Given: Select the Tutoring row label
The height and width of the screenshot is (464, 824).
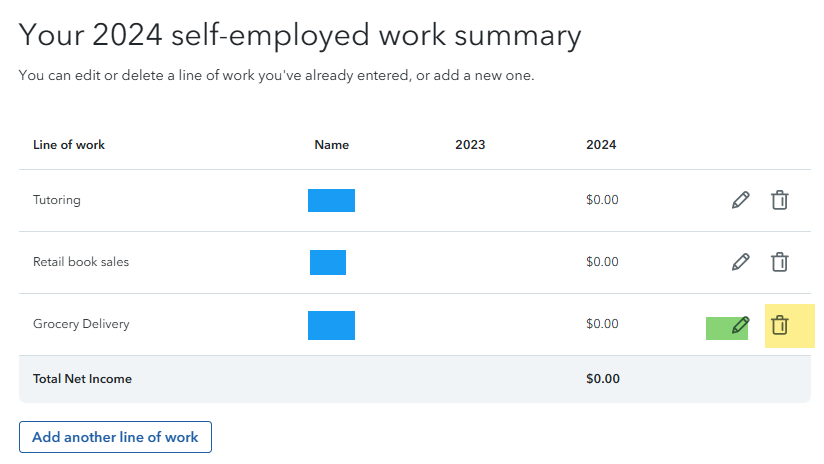Looking at the screenshot, I should pyautogui.click(x=57, y=200).
